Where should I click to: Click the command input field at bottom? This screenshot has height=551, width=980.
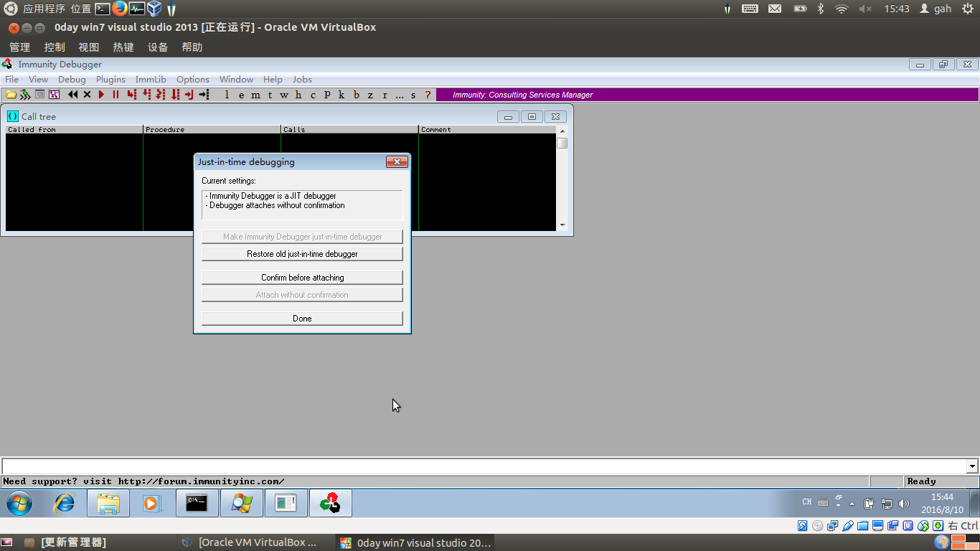click(x=484, y=466)
